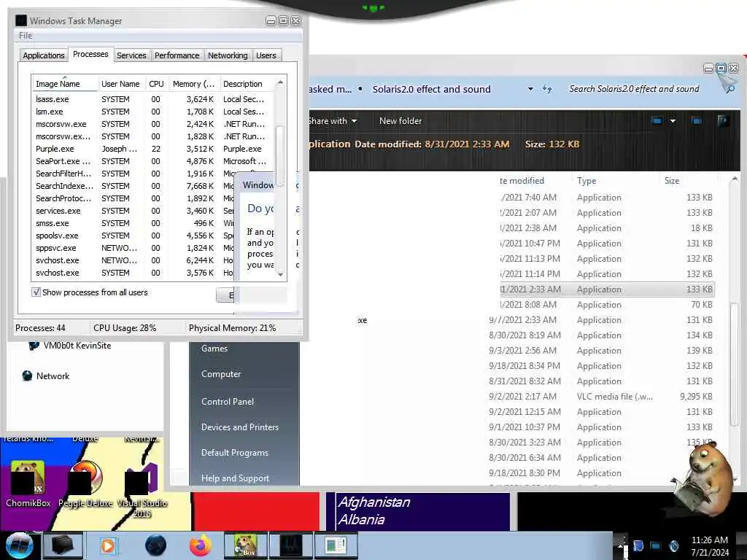Switch to the Users tab
Image resolution: width=747 pixels, height=560 pixels.
pos(266,55)
